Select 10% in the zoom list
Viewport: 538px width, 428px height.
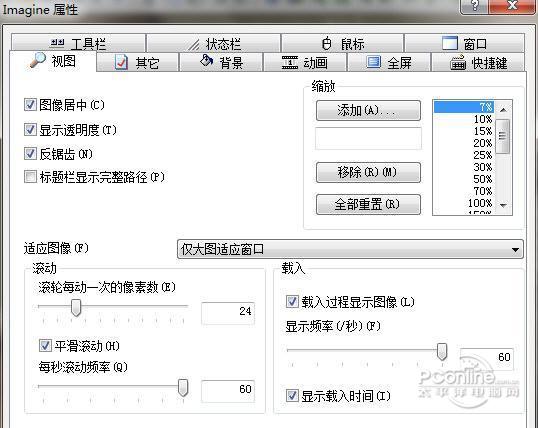(x=464, y=119)
